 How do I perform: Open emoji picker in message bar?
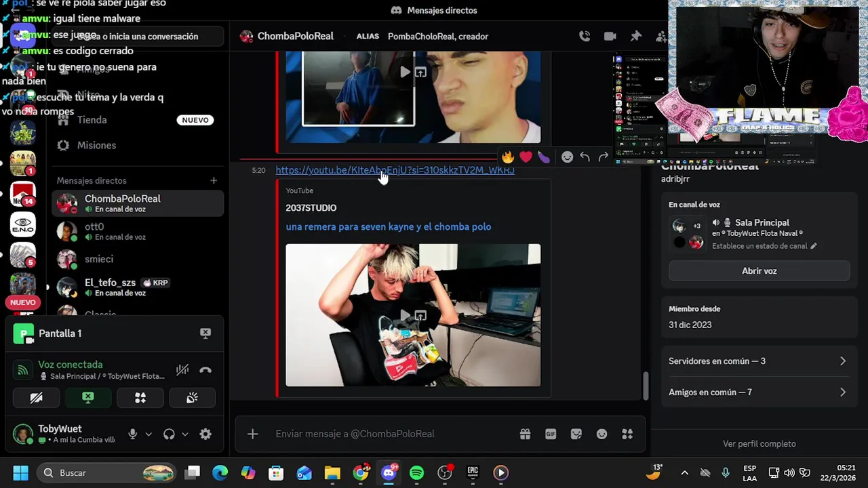pos(601,434)
